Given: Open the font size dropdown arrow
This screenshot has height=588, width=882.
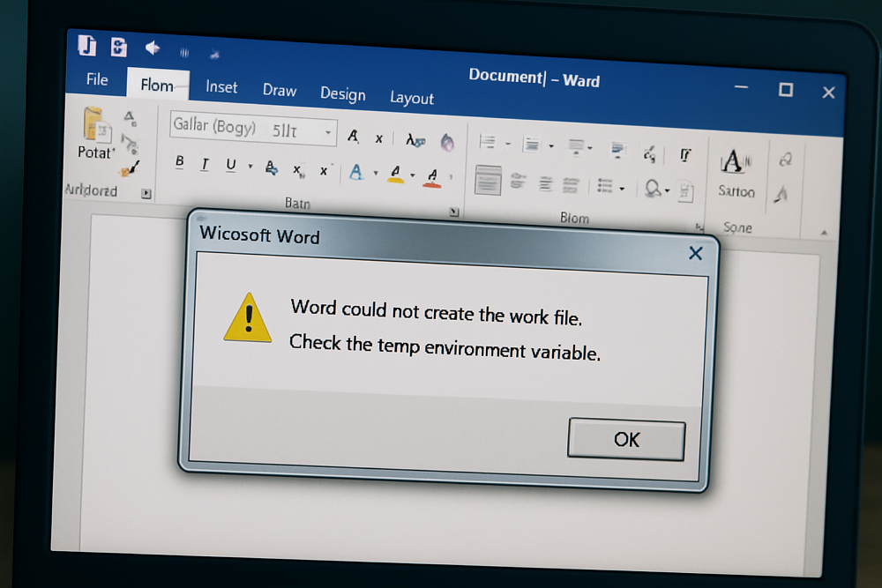Looking at the screenshot, I should point(328,132).
